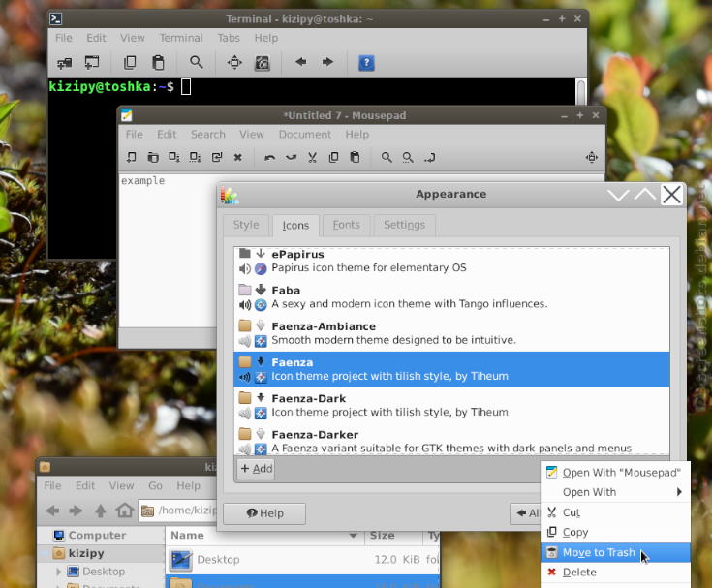Open the Go menu in file manager
Image resolution: width=712 pixels, height=588 pixels.
pyautogui.click(x=155, y=486)
